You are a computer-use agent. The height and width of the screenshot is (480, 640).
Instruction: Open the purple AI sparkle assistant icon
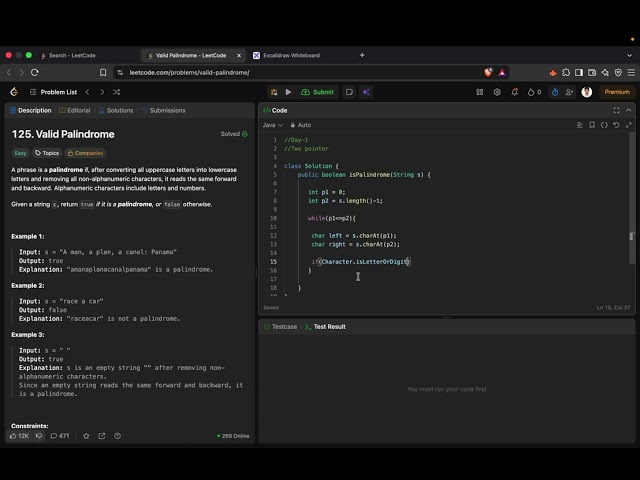(x=366, y=92)
